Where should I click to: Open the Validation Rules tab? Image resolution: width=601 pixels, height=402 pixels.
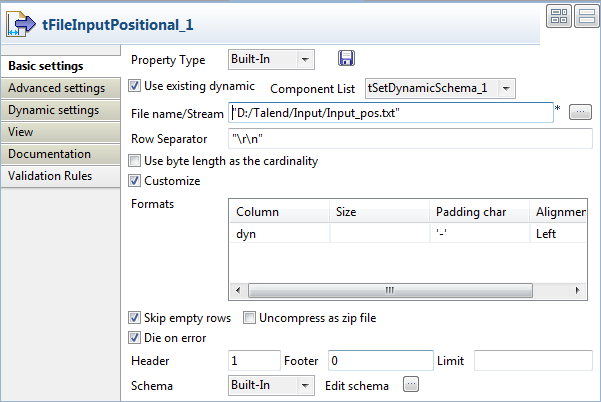tap(50, 176)
